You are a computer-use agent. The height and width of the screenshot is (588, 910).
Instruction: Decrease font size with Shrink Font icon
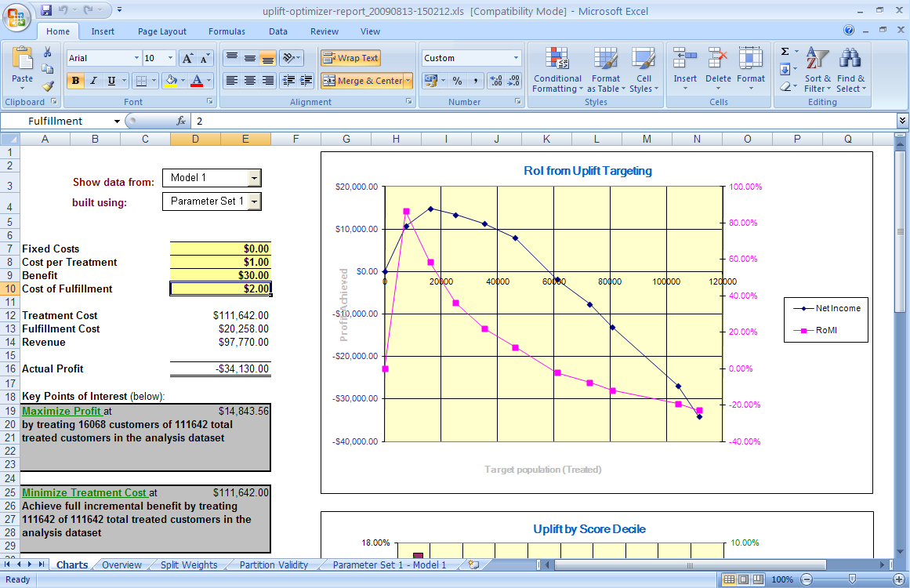(205, 58)
